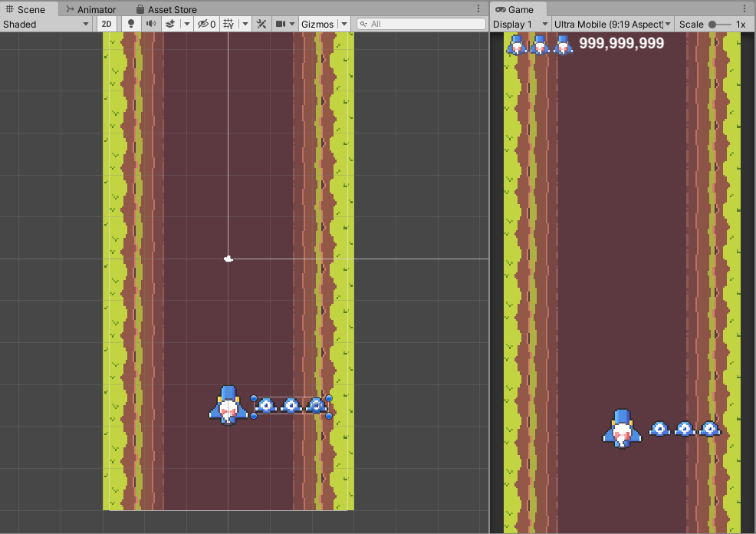
Task: Click the 999,999,999 score in Game view
Action: point(622,44)
